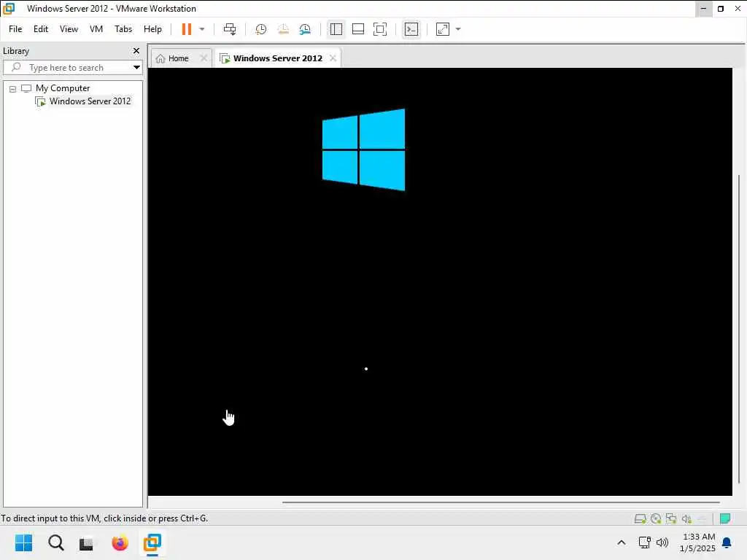The width and height of the screenshot is (747, 560).
Task: Open taskbar Search
Action: coord(55,542)
